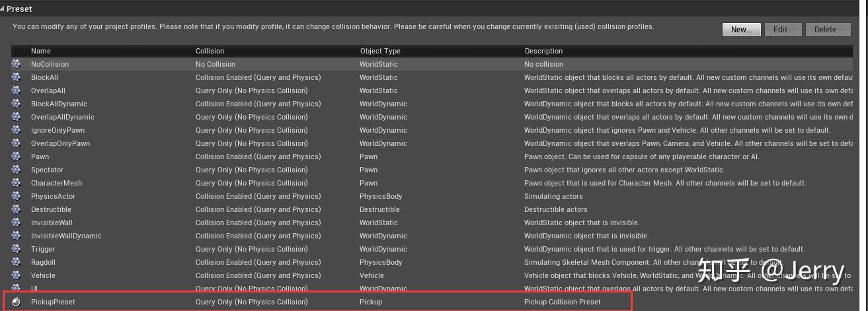Sort by the Name column header

(41, 51)
